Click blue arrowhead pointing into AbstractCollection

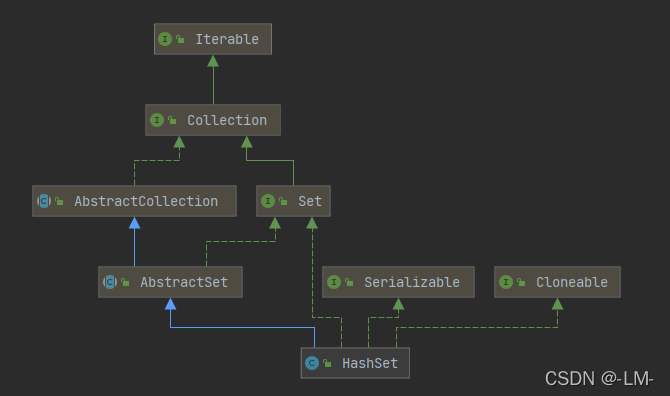coord(135,223)
